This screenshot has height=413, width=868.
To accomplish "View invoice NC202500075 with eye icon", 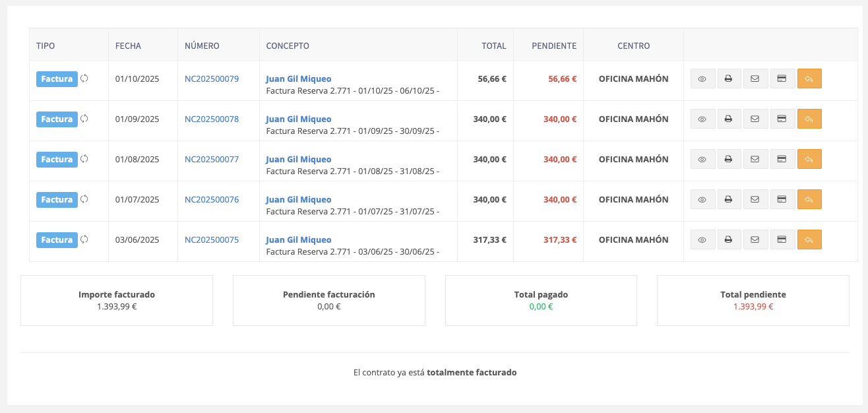I will (702, 239).
